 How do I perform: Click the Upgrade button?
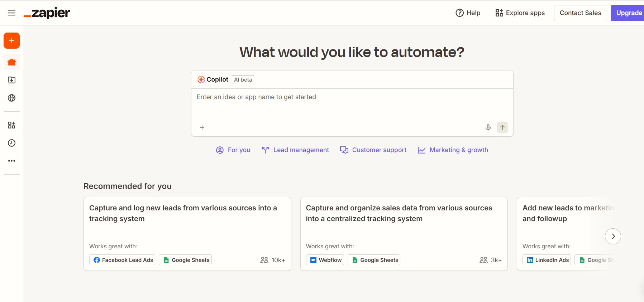[629, 13]
